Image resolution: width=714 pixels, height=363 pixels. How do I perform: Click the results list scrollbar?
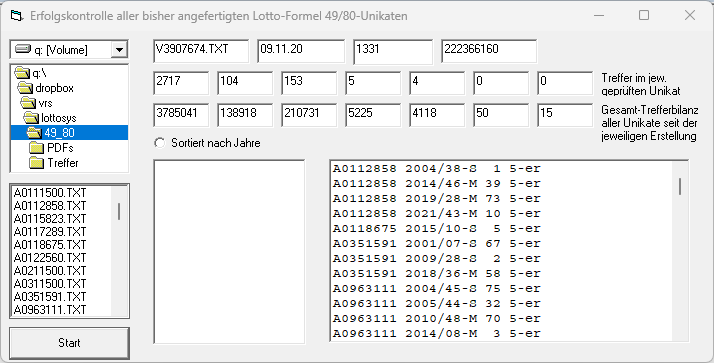pos(680,251)
